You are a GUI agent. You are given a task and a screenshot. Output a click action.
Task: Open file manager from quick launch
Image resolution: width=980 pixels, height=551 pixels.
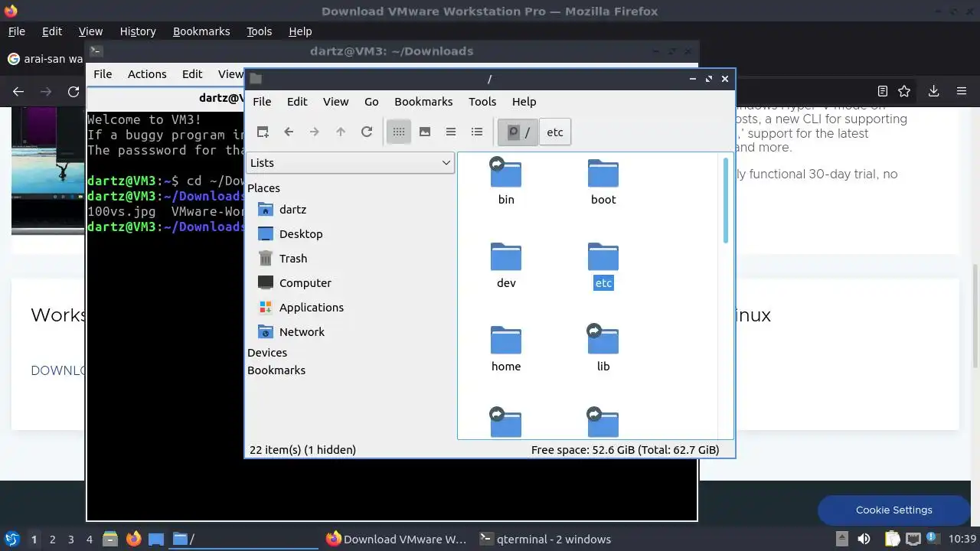[110, 539]
